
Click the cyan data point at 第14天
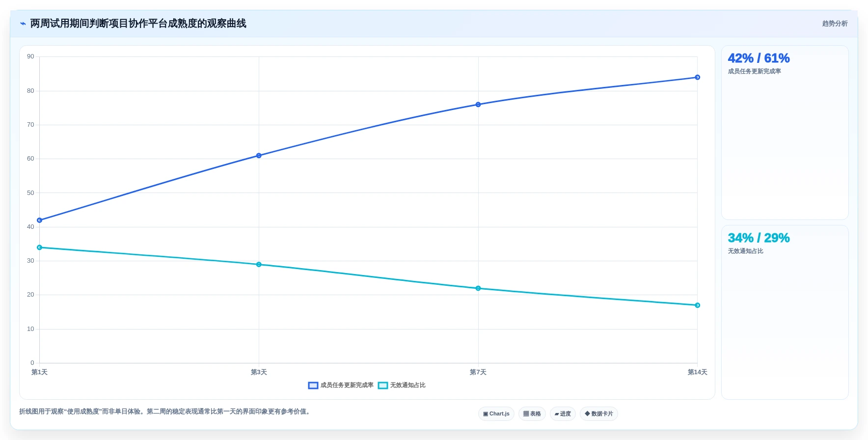[697, 305]
